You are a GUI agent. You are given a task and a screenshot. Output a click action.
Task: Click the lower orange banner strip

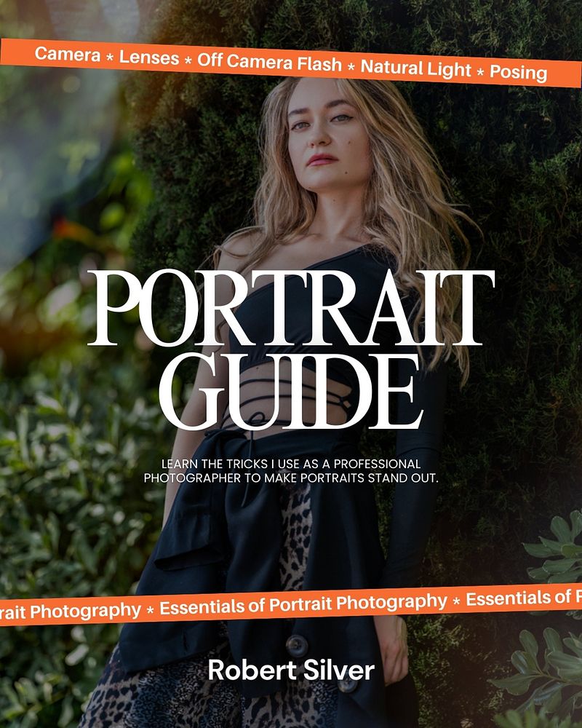click(291, 604)
